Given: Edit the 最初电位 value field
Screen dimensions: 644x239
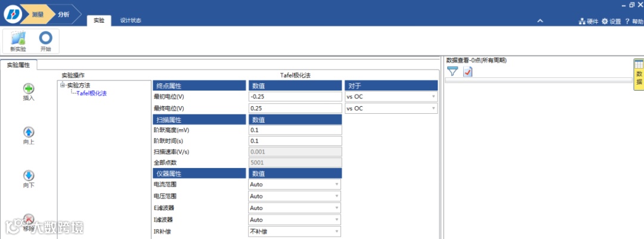Looking at the screenshot, I should 295,97.
